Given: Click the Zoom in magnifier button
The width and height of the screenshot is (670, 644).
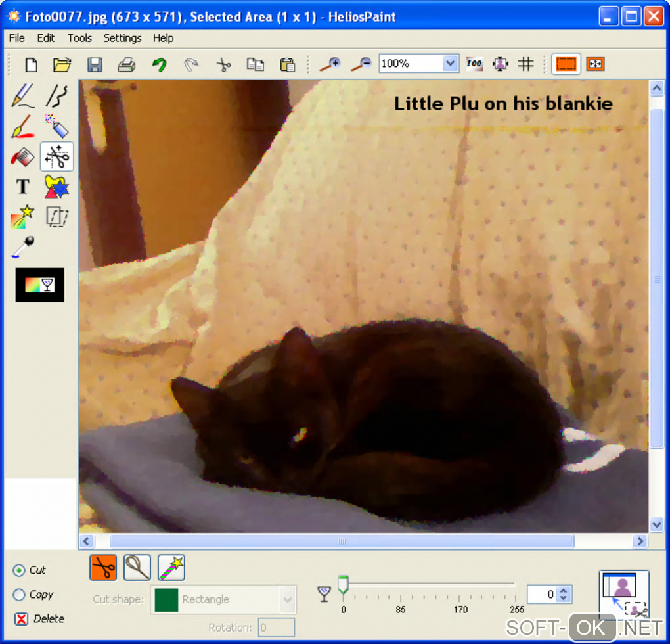Looking at the screenshot, I should coord(329,64).
